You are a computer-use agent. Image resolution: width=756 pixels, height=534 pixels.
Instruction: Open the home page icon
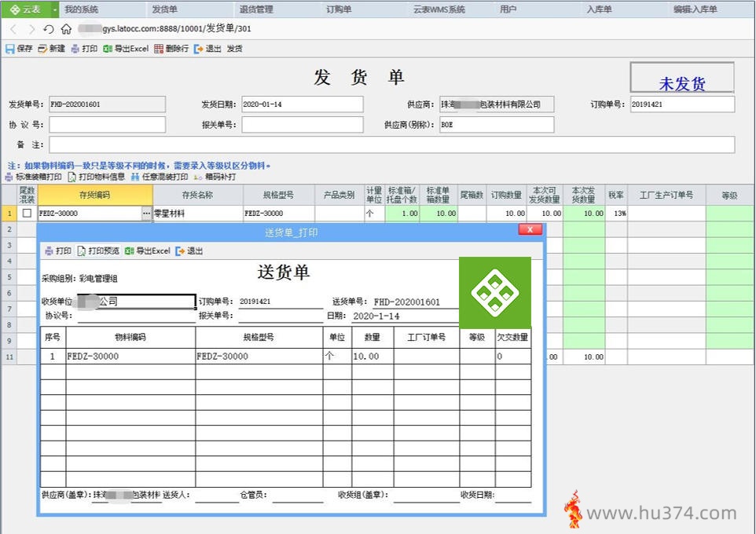[66, 29]
